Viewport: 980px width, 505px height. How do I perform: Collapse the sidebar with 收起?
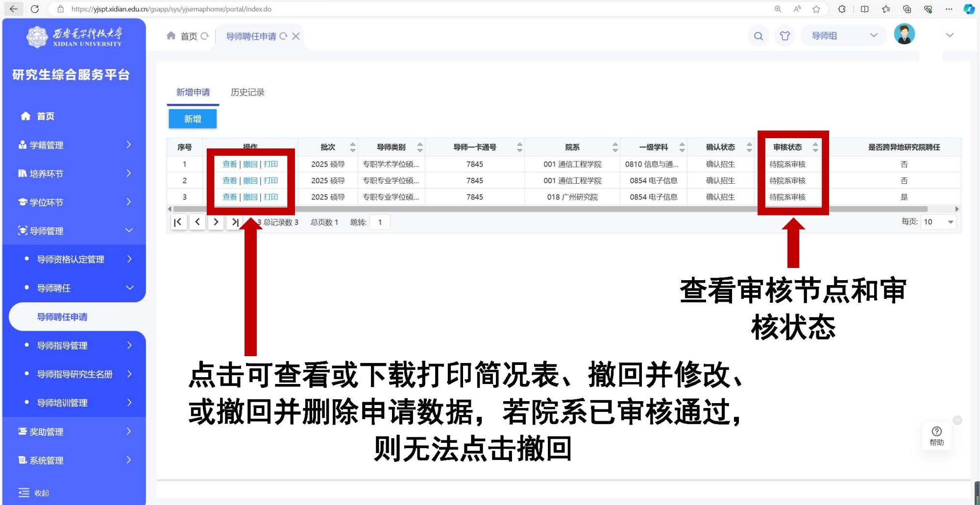point(34,493)
